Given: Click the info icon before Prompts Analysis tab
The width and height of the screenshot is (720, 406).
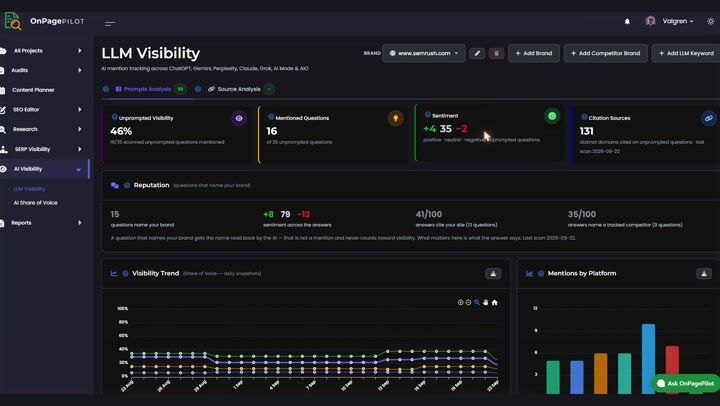Looking at the screenshot, I should point(106,89).
